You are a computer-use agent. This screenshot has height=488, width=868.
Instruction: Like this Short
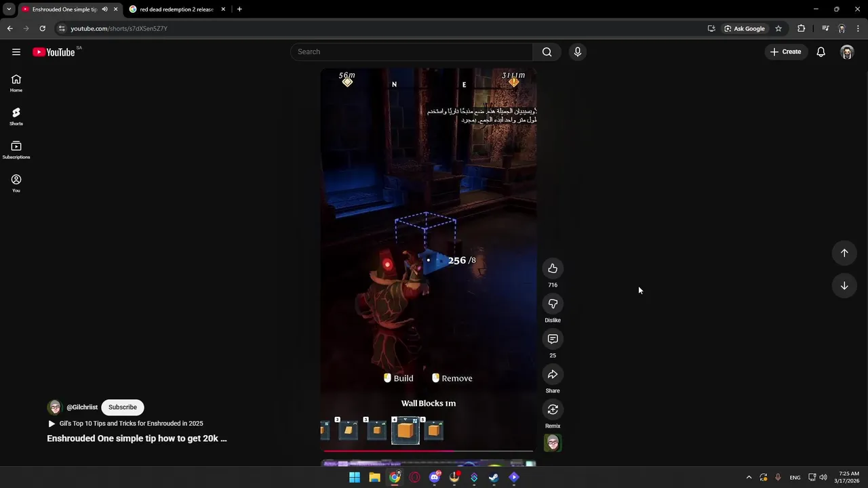pos(553,268)
